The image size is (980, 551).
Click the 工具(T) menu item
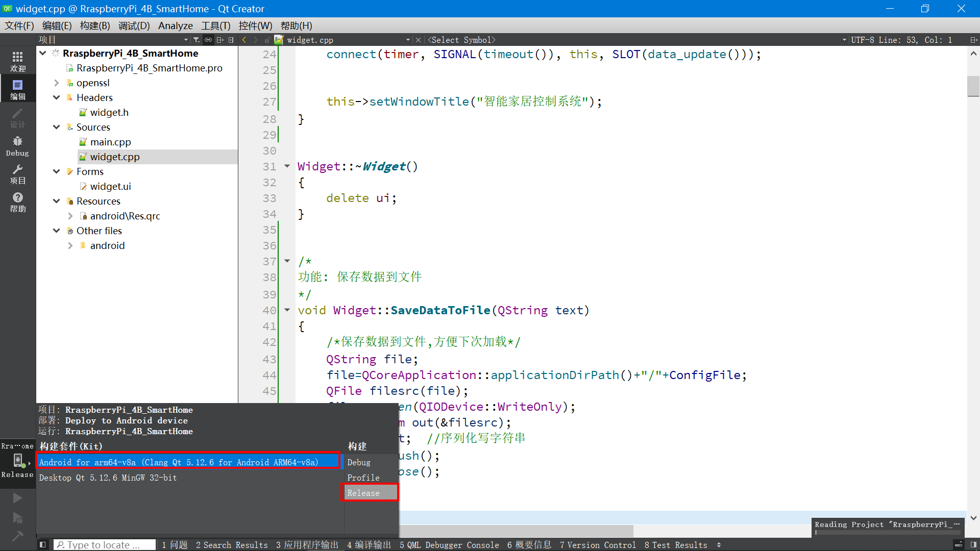[214, 25]
